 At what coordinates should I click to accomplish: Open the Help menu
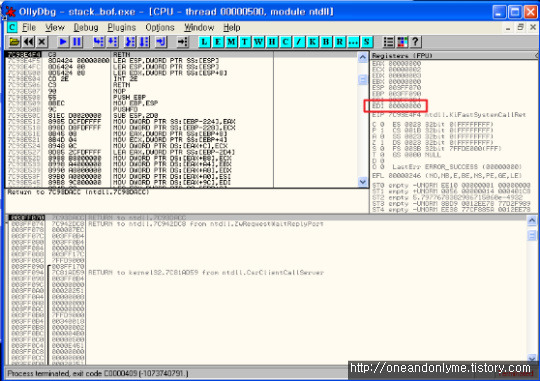tap(232, 27)
